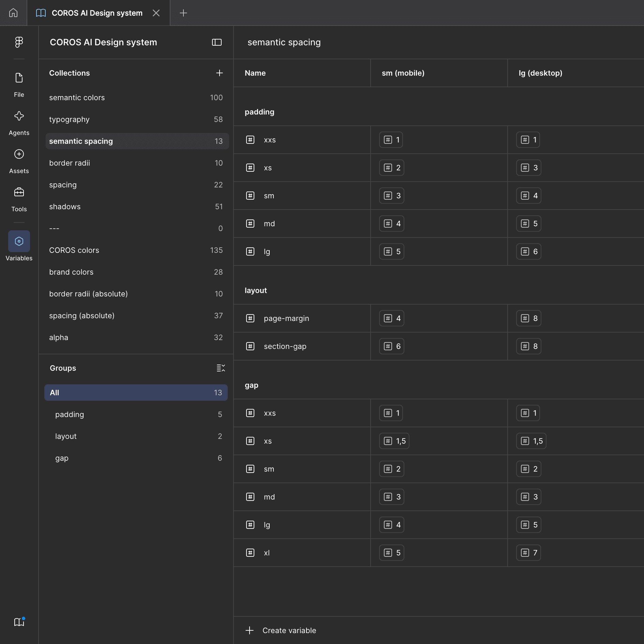Edit page-margin desktop value 8
This screenshot has height=644, width=644.
click(x=529, y=318)
